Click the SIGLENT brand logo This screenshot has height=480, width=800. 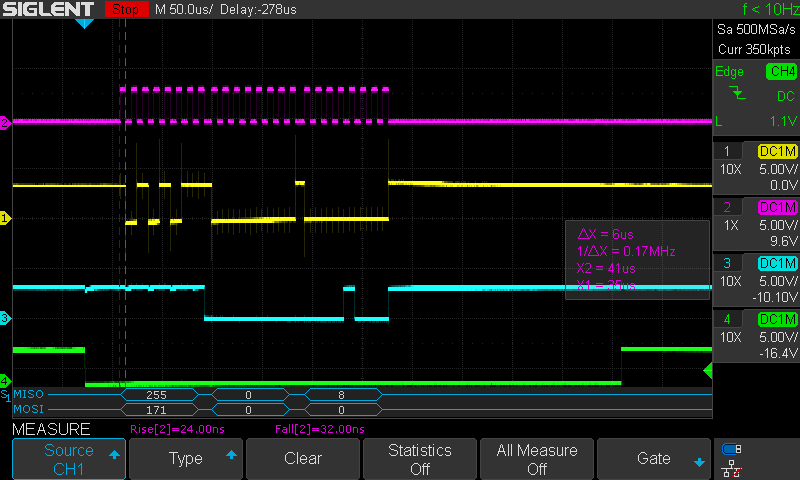(49, 9)
